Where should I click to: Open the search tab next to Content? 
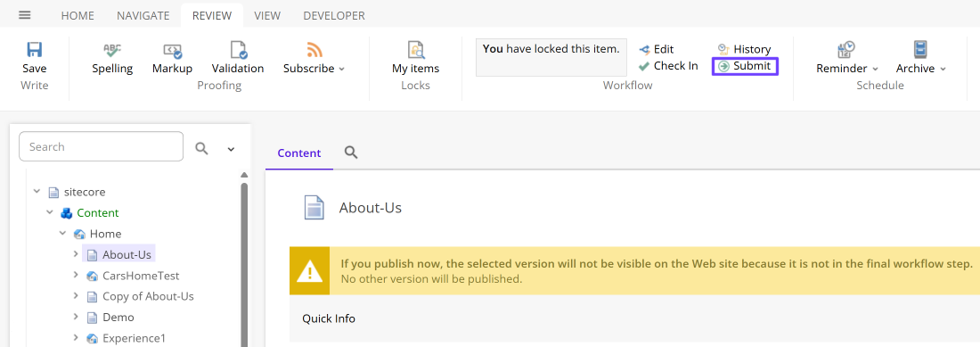(x=351, y=152)
